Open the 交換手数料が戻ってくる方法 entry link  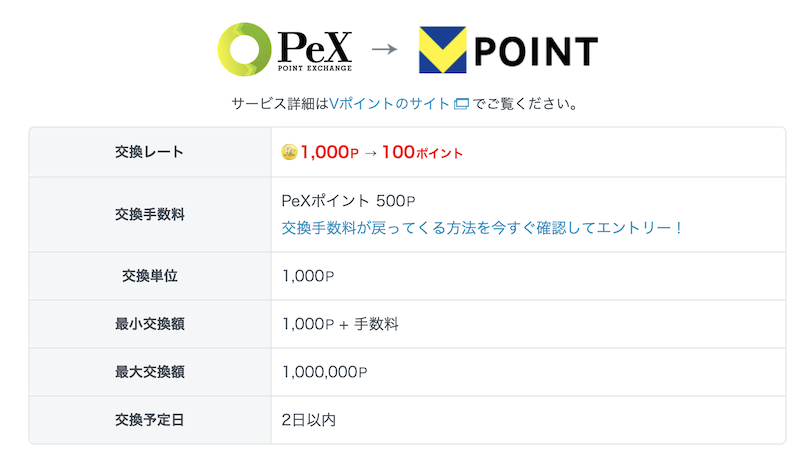tap(482, 228)
